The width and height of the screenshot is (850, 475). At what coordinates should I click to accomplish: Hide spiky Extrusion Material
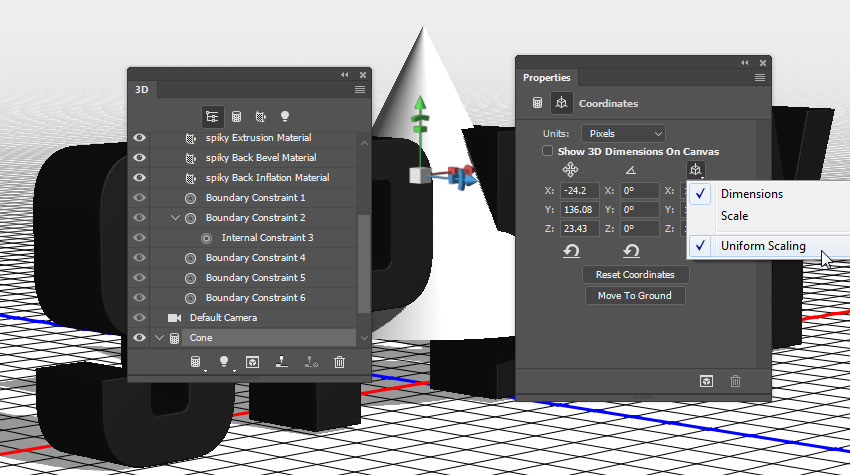[139, 138]
